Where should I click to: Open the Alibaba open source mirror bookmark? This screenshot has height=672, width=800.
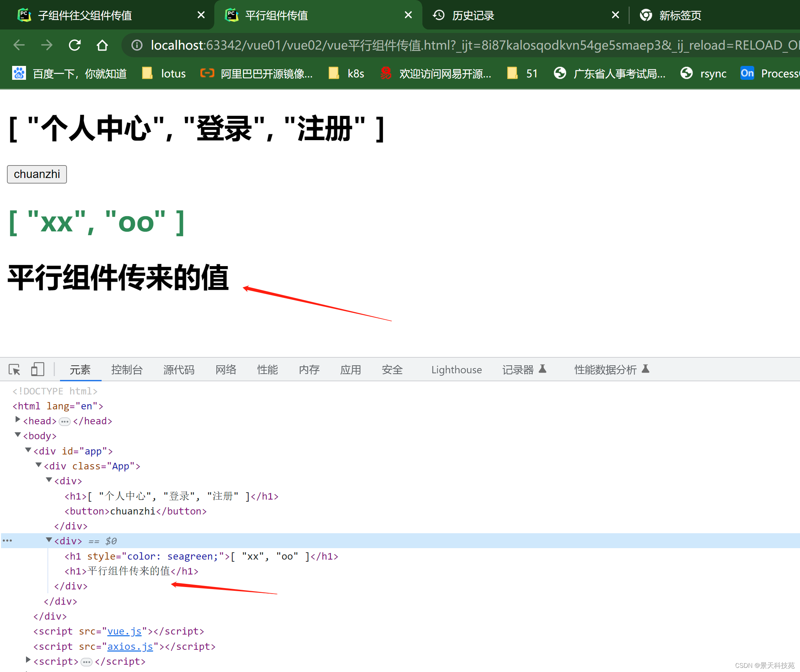tap(257, 73)
